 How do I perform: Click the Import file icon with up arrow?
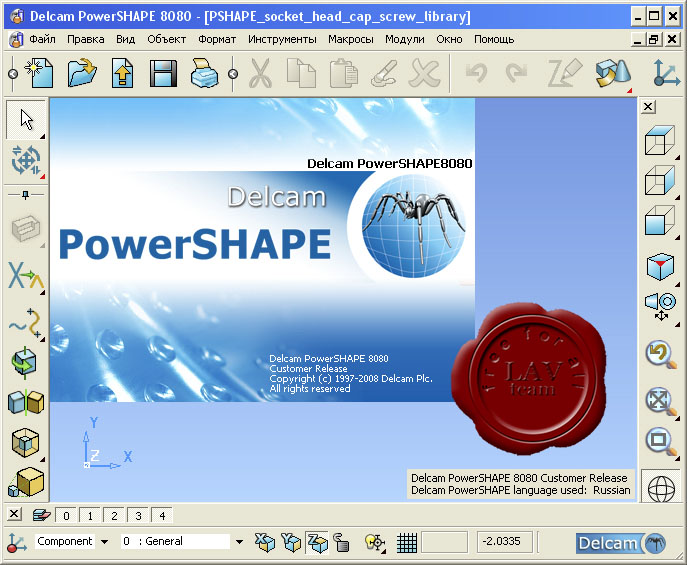coord(122,73)
